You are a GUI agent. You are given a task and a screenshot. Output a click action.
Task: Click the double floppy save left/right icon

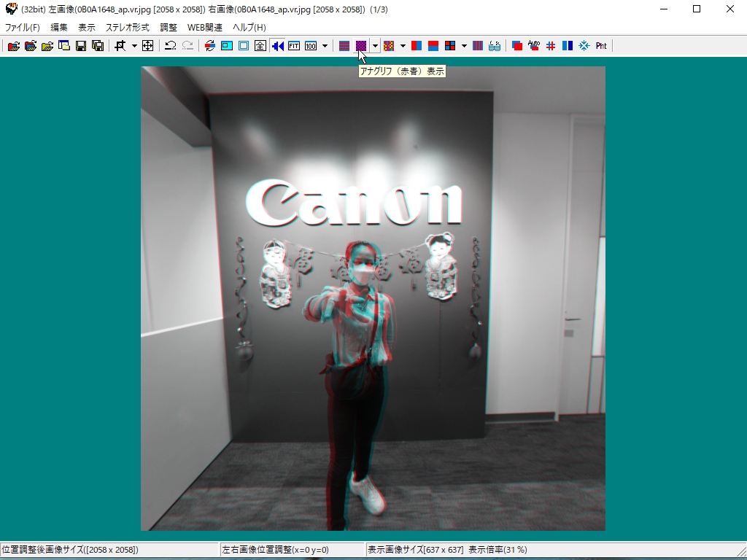pos(98,46)
